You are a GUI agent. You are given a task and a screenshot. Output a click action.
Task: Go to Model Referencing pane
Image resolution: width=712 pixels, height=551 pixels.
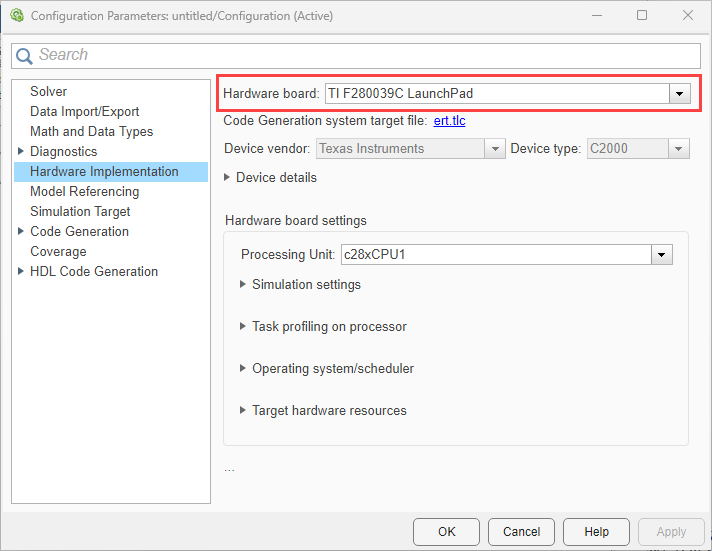[85, 192]
